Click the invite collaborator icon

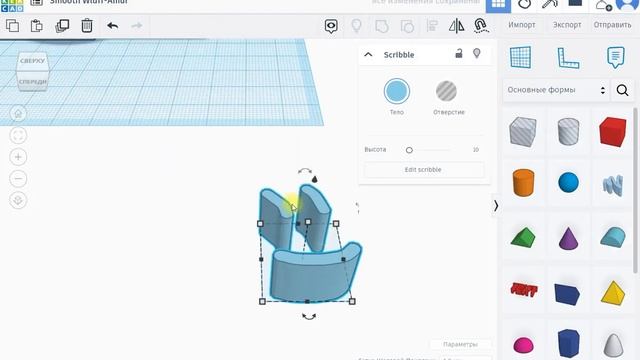(x=603, y=5)
